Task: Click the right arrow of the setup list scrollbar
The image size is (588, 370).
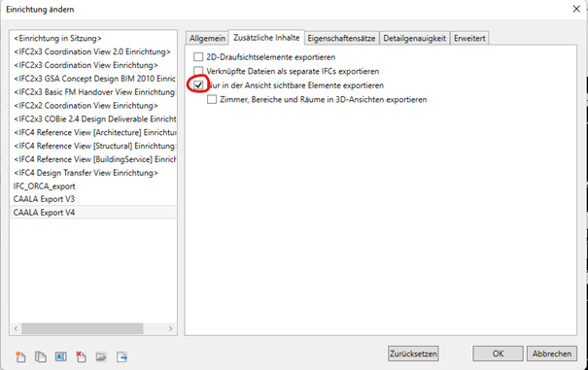Action: [171, 329]
